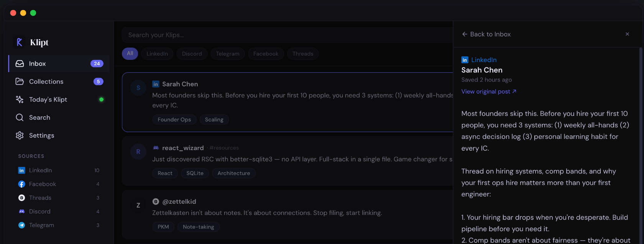This screenshot has height=244, width=644.
Task: Filter Klips by LinkedIn chip
Action: point(157,54)
